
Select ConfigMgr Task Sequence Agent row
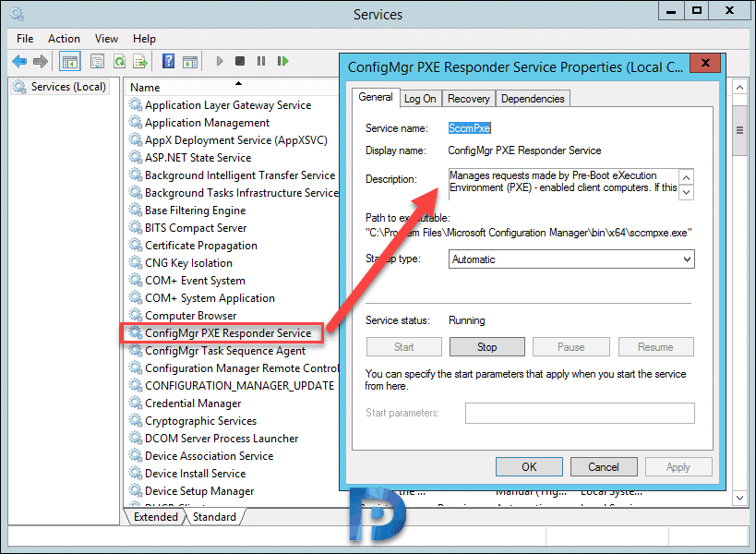point(225,351)
